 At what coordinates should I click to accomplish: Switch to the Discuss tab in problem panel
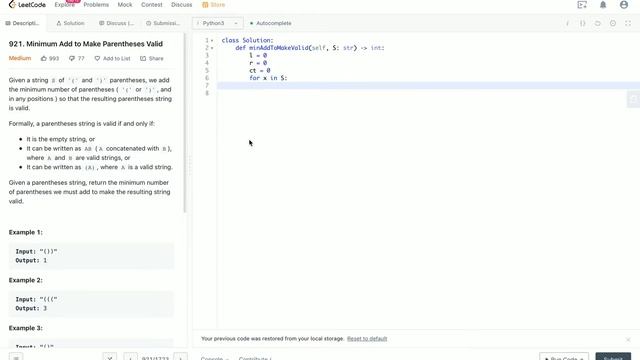tap(116, 23)
